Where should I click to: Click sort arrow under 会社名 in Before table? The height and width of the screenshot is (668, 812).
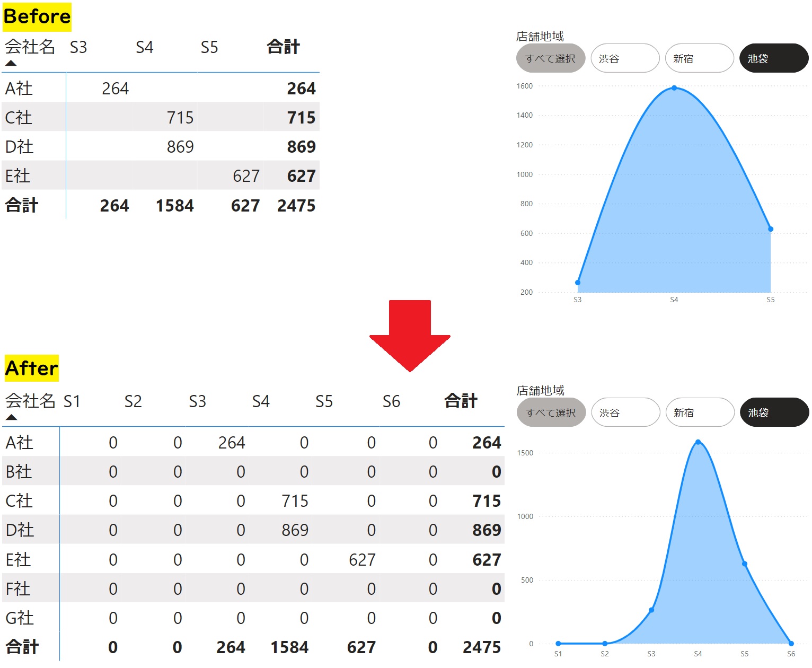11,63
